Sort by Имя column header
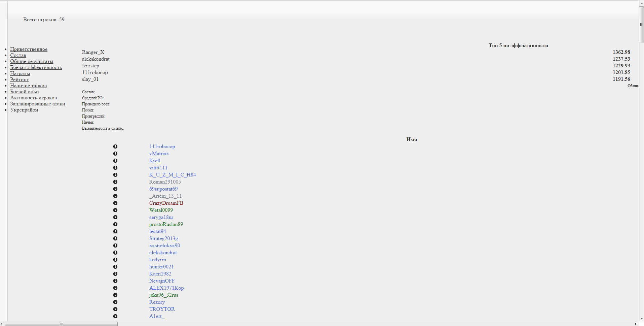Screen dimensions: 644x326 pyautogui.click(x=411, y=139)
